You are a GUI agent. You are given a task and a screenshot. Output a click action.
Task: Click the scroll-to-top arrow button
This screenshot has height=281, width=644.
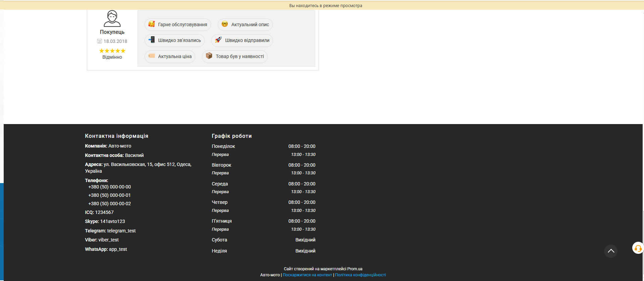coord(610,251)
